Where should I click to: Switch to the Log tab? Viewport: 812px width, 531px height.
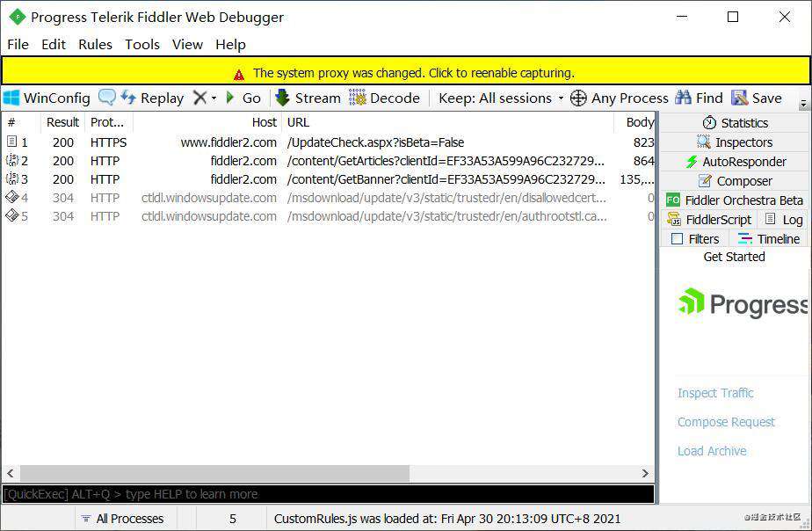click(x=785, y=220)
